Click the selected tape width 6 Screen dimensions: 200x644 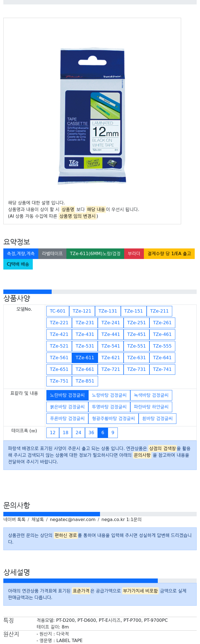[103, 433]
